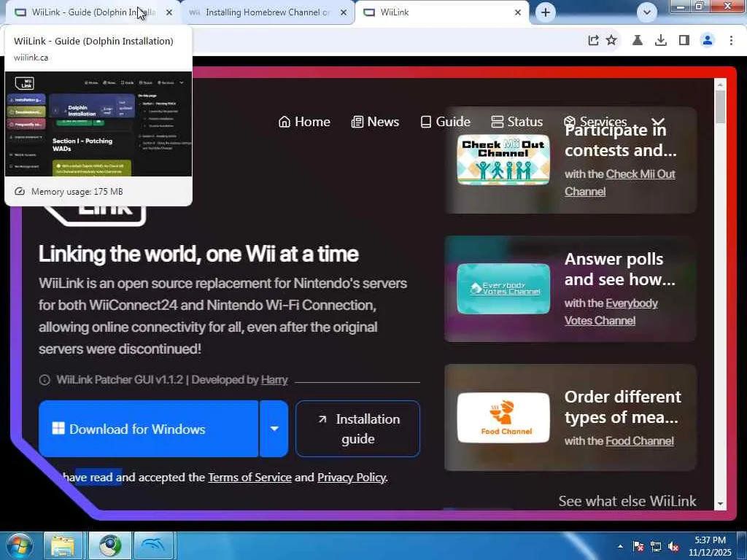Click the Check Mii Out Channel banner image
Viewport: 747px width, 560px height.
pos(503,160)
